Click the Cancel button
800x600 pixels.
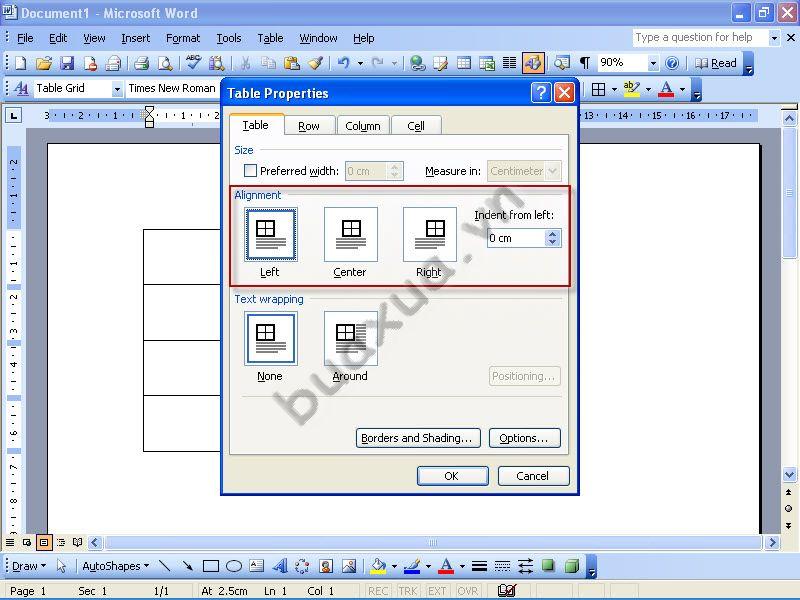pyautogui.click(x=533, y=476)
